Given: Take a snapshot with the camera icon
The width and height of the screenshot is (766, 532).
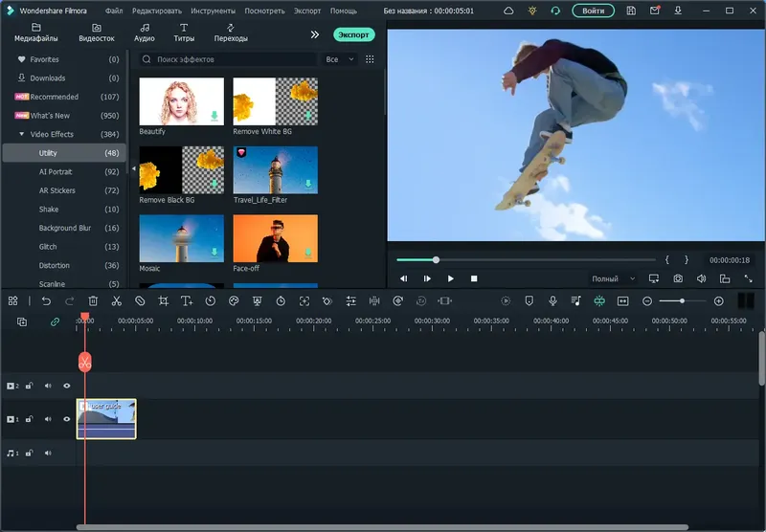Looking at the screenshot, I should tap(678, 278).
